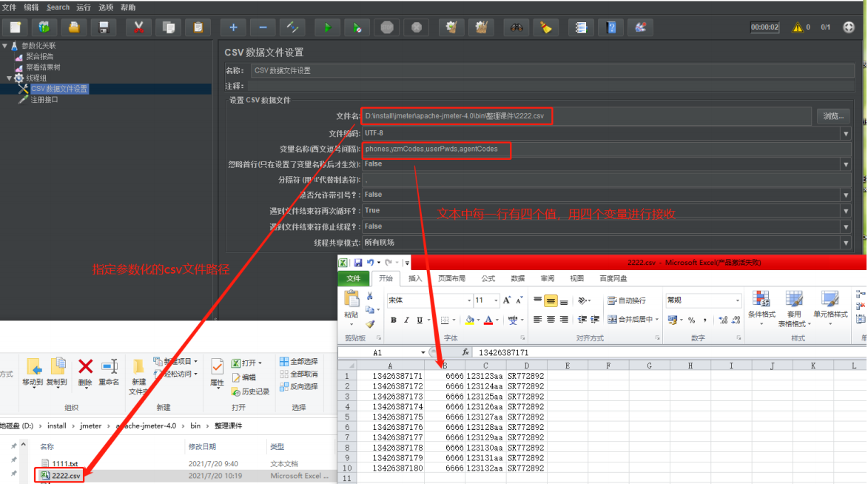Image resolution: width=868 pixels, height=498 pixels.
Task: Copy the selected element using copy icon
Action: (168, 27)
